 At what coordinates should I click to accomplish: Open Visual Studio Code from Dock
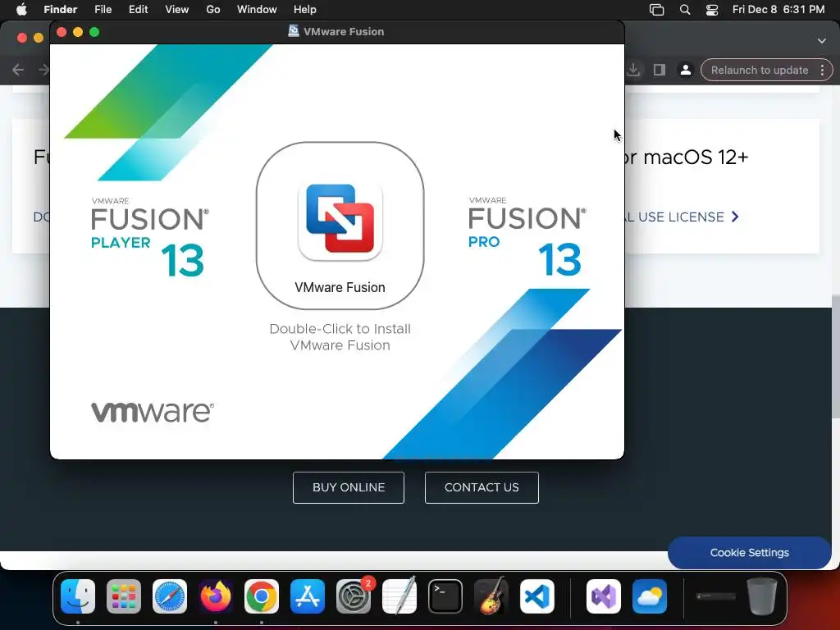pos(536,596)
